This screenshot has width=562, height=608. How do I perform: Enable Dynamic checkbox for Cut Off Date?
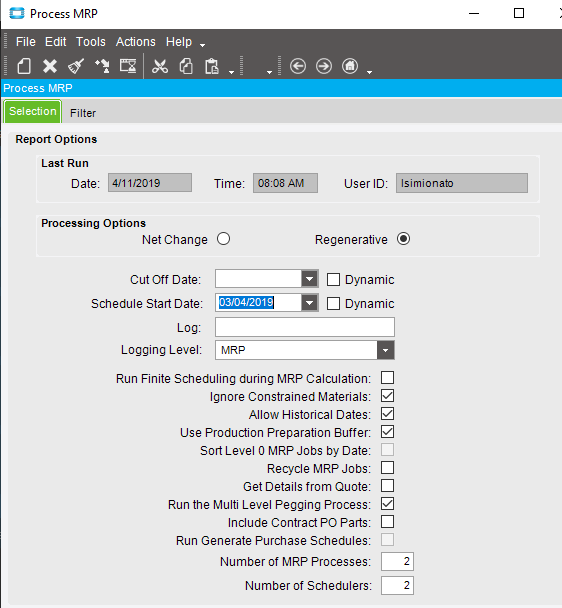[333, 280]
